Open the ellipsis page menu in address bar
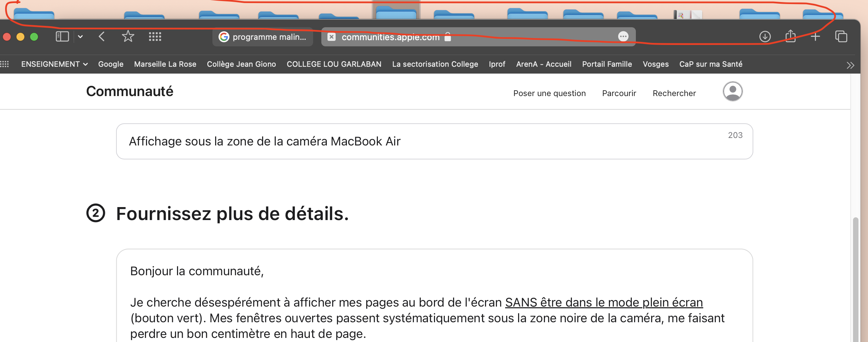The width and height of the screenshot is (868, 342). pos(623,36)
